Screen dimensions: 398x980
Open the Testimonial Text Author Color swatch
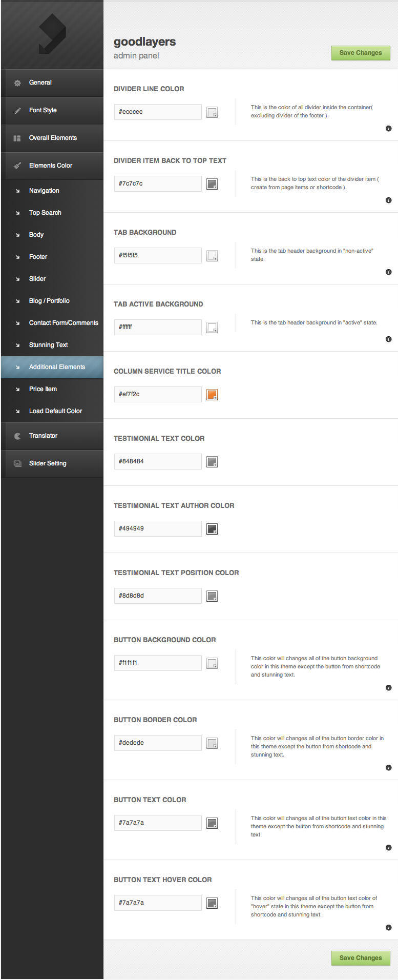[x=212, y=529]
